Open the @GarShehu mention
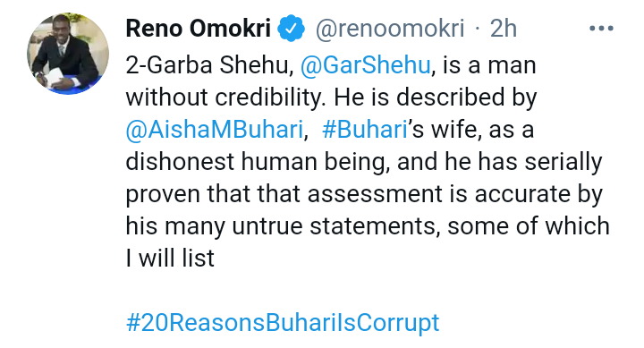 pyautogui.click(x=365, y=65)
